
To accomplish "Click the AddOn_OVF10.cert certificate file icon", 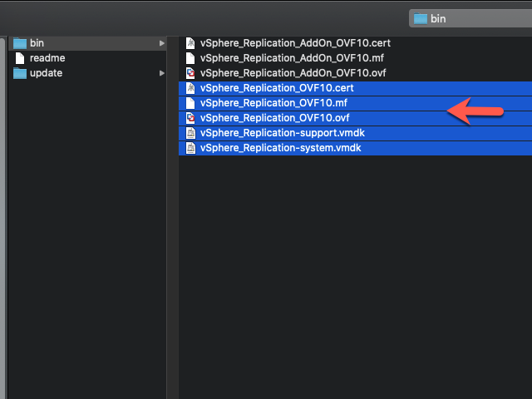I will coord(190,43).
